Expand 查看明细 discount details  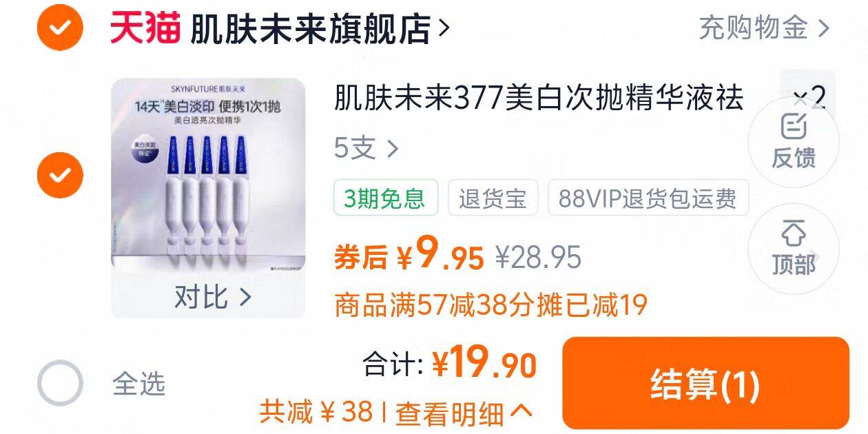click(464, 413)
